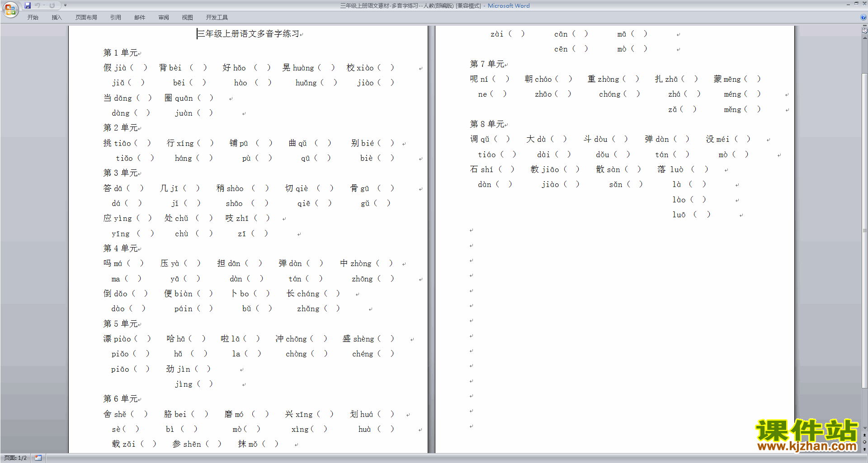Open the 视图 ribbon tab

coord(188,17)
